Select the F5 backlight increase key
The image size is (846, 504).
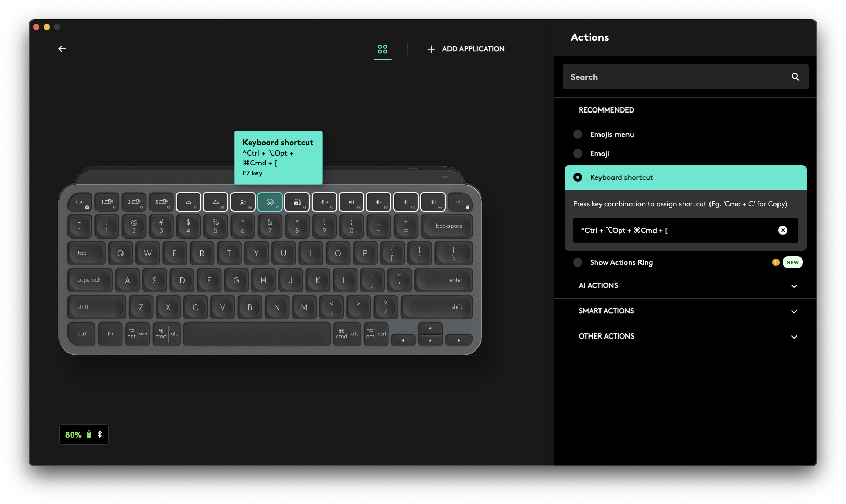click(215, 202)
